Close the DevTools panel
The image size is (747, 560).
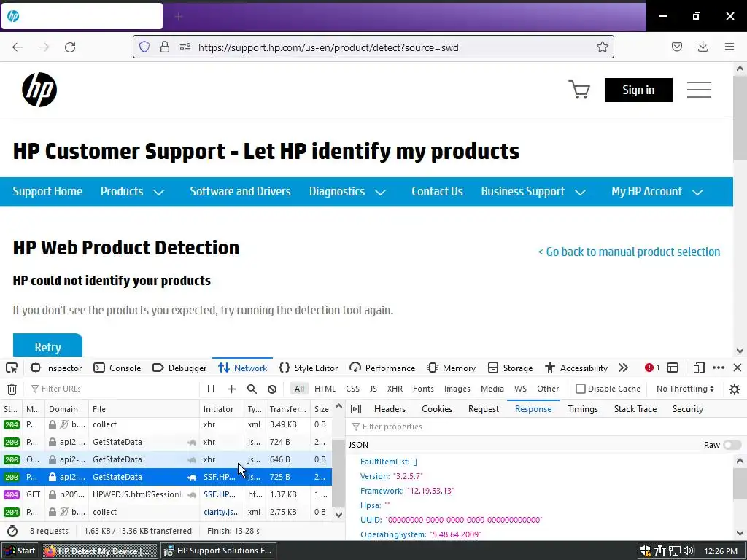coord(738,368)
